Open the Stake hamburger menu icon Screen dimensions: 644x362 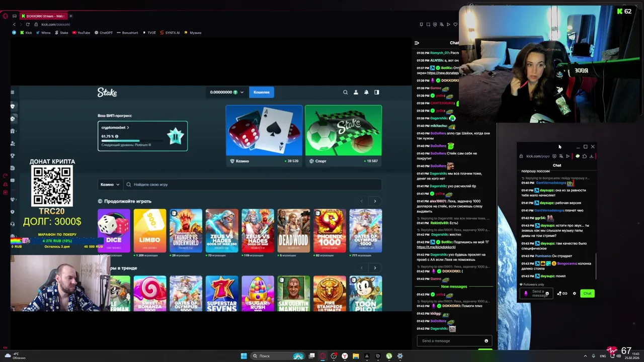click(x=13, y=92)
